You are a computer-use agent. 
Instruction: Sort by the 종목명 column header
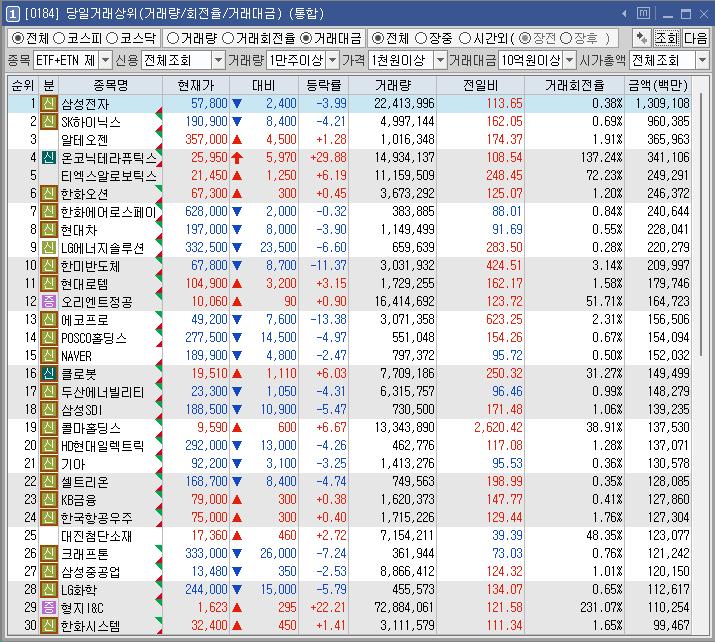click(x=111, y=85)
